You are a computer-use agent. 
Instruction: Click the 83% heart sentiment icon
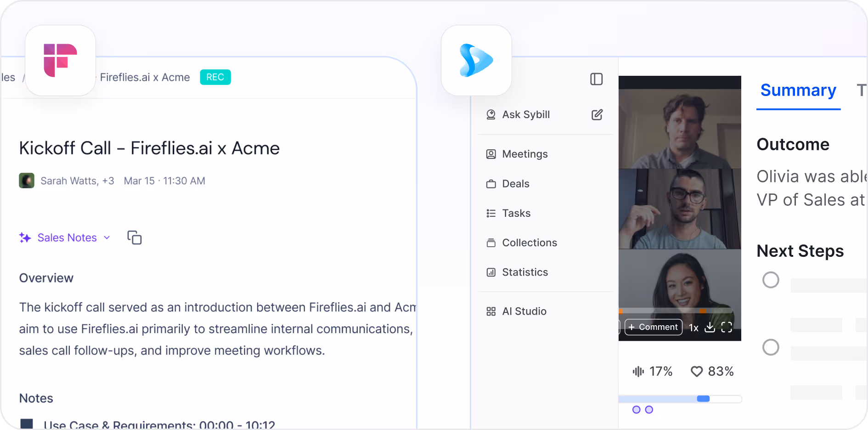point(697,371)
